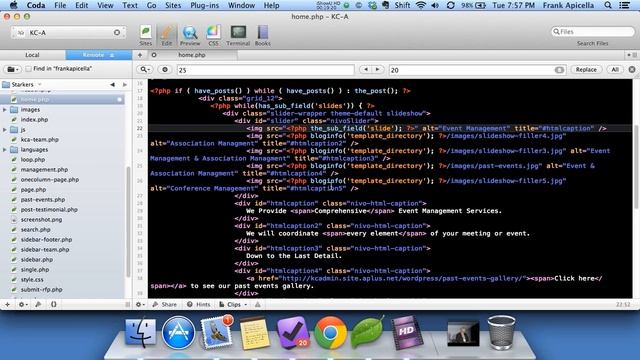Go to previous find match
The image size is (640, 360).
pos(366,70)
